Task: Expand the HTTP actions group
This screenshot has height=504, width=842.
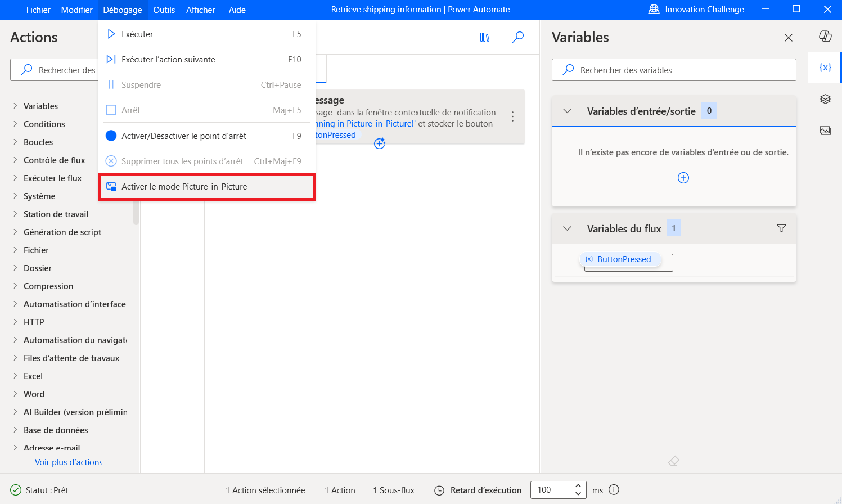Action: [16, 322]
